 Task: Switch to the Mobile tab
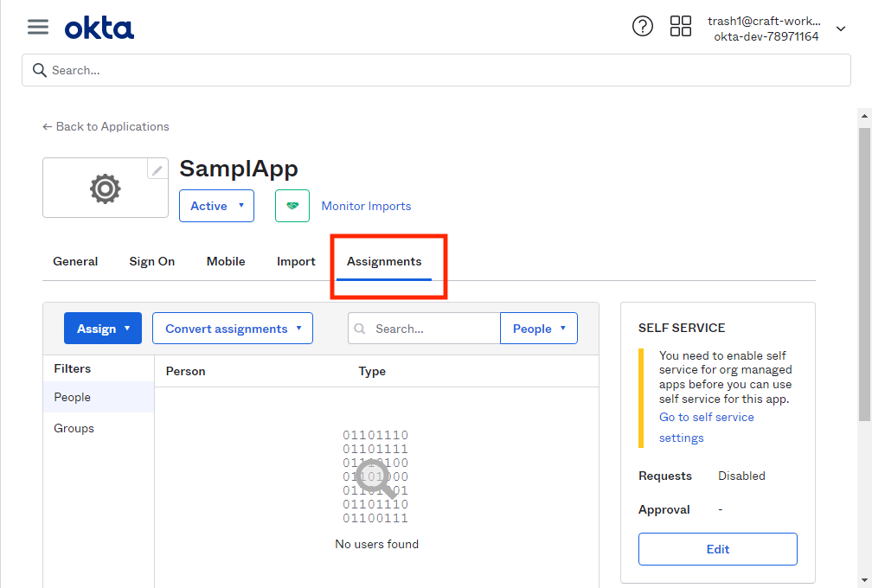tap(226, 261)
